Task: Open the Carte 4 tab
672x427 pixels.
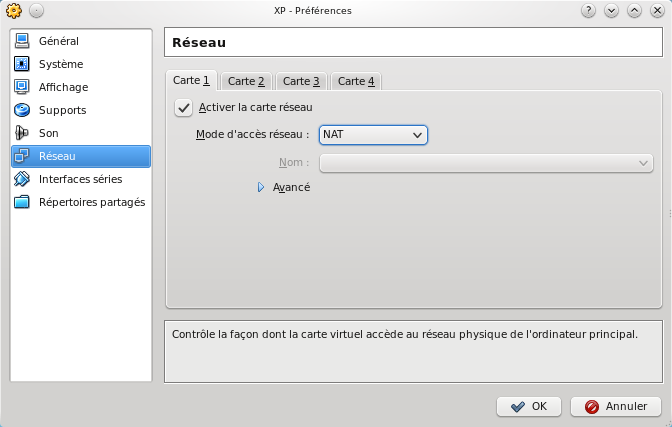Action: [x=356, y=81]
